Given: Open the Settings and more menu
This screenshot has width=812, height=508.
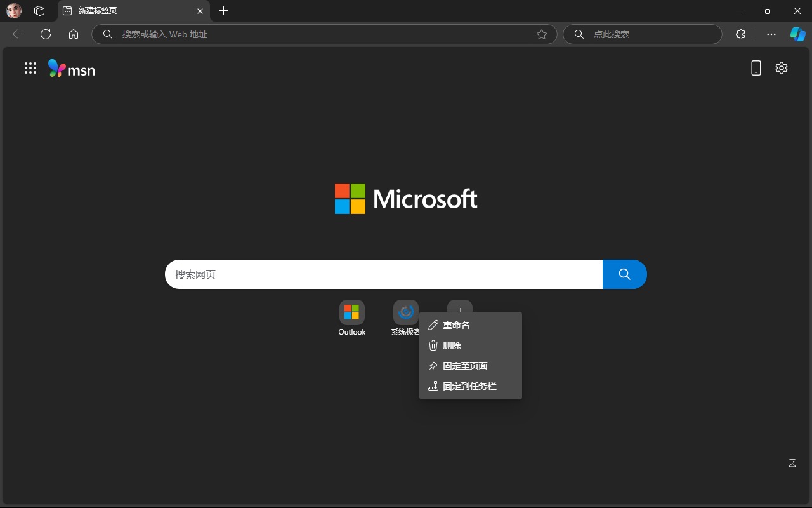Looking at the screenshot, I should tap(771, 34).
